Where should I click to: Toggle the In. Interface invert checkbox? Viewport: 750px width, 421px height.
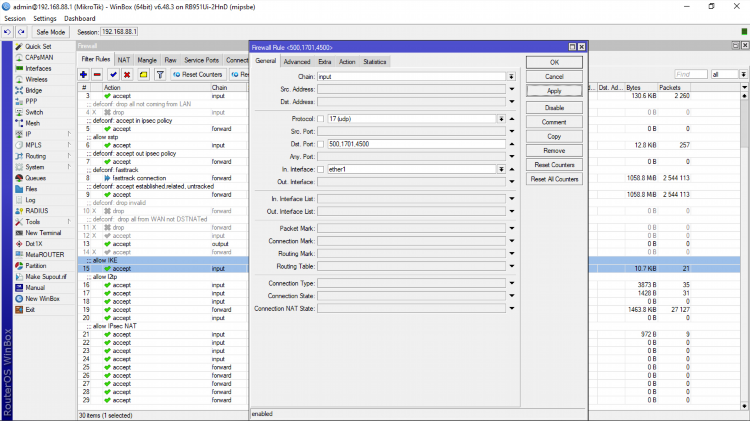point(320,169)
